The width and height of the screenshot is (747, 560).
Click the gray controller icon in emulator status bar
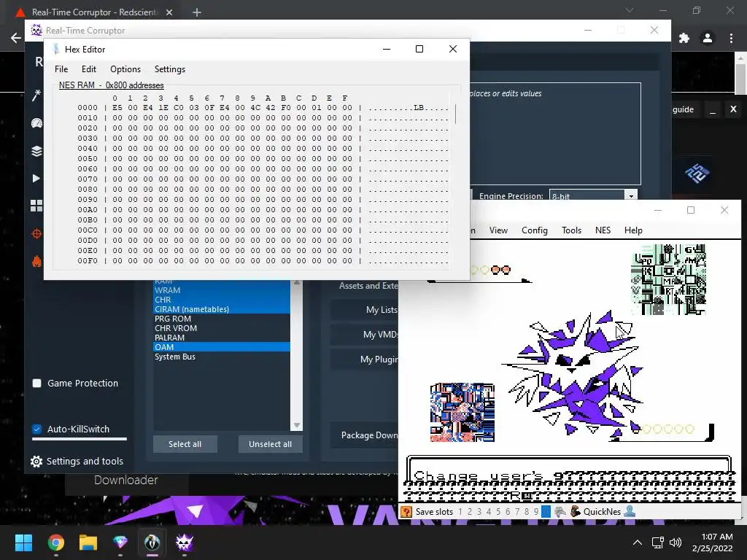[x=560, y=512]
